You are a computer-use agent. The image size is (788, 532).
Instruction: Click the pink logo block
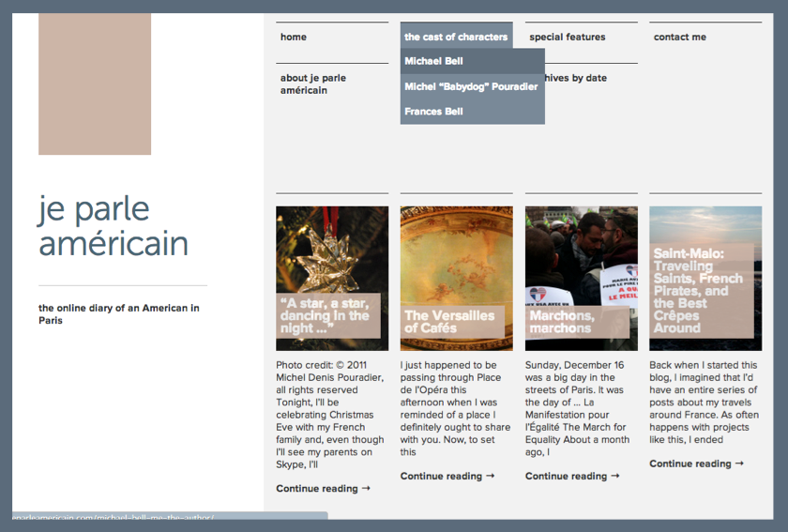tap(95, 84)
